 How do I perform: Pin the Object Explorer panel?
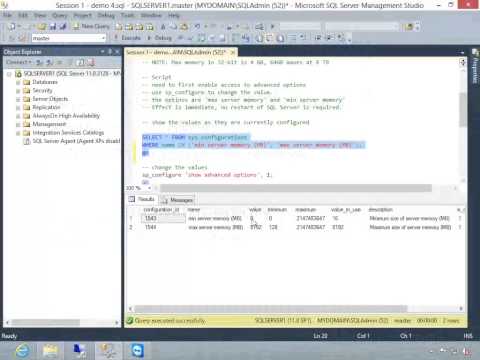pos(110,52)
